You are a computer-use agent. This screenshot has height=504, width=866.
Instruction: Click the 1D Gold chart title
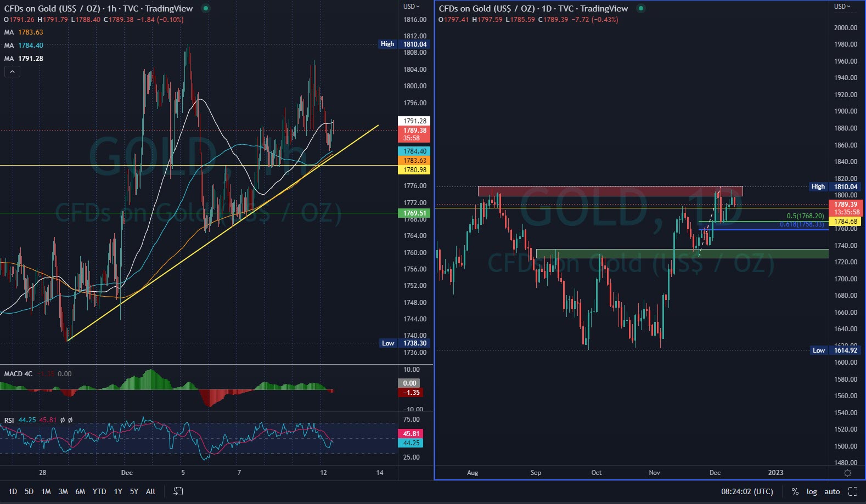pos(533,8)
